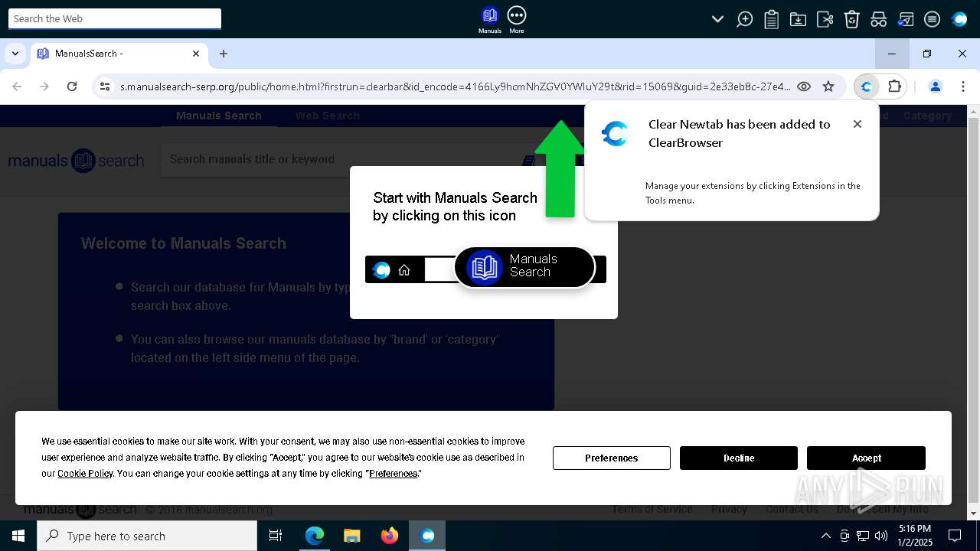
Task: Decline non-essential cookies
Action: point(739,458)
